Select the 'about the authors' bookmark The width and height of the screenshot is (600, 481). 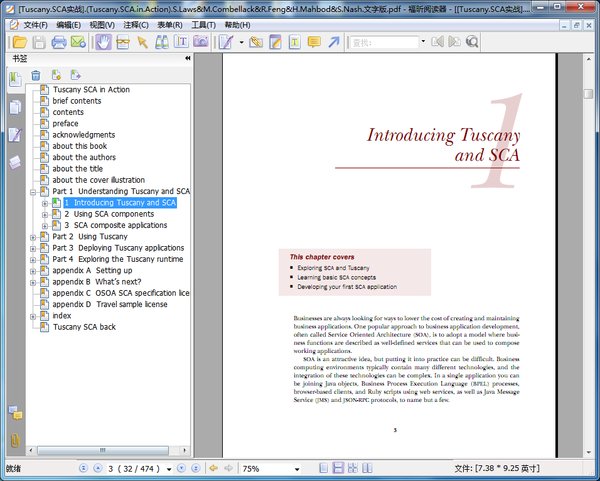[84, 157]
